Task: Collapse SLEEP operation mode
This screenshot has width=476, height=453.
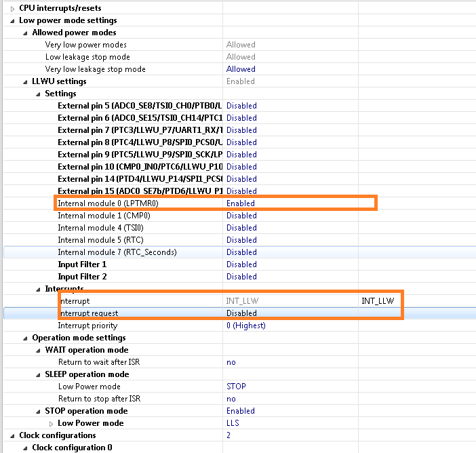Action: 38,375
